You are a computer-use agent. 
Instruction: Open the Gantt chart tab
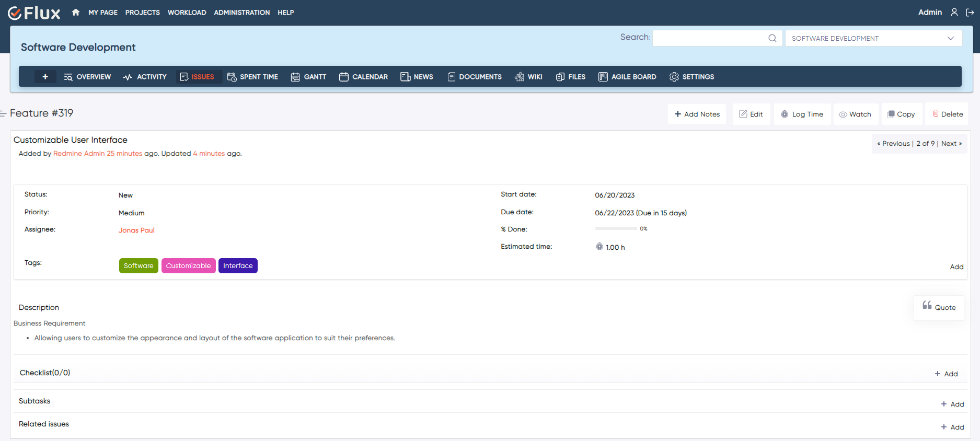point(308,77)
